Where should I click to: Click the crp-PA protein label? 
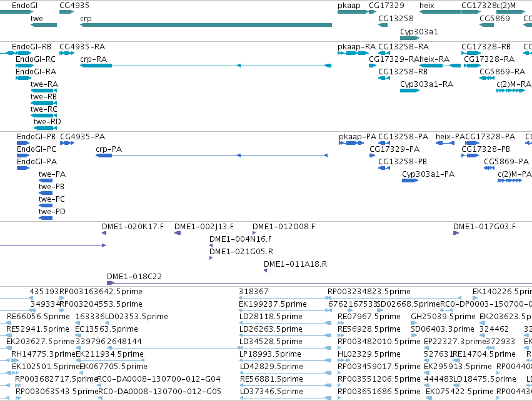(x=109, y=149)
